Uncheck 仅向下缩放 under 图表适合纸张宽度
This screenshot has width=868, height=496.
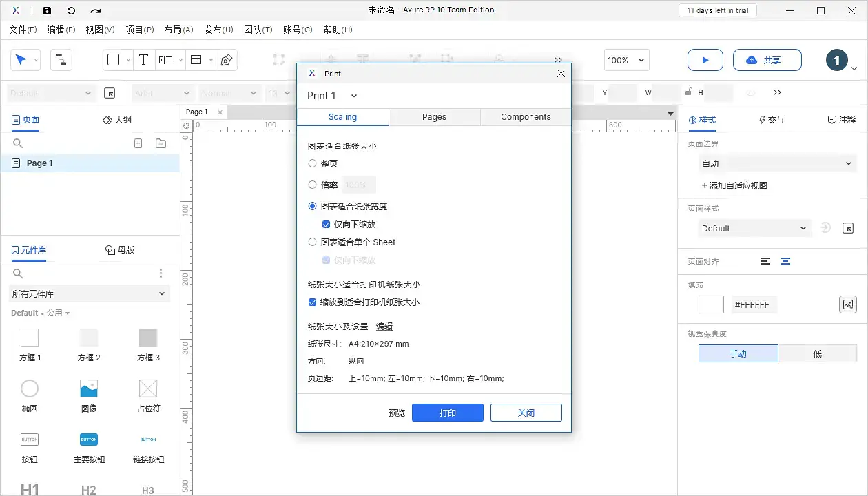click(326, 224)
